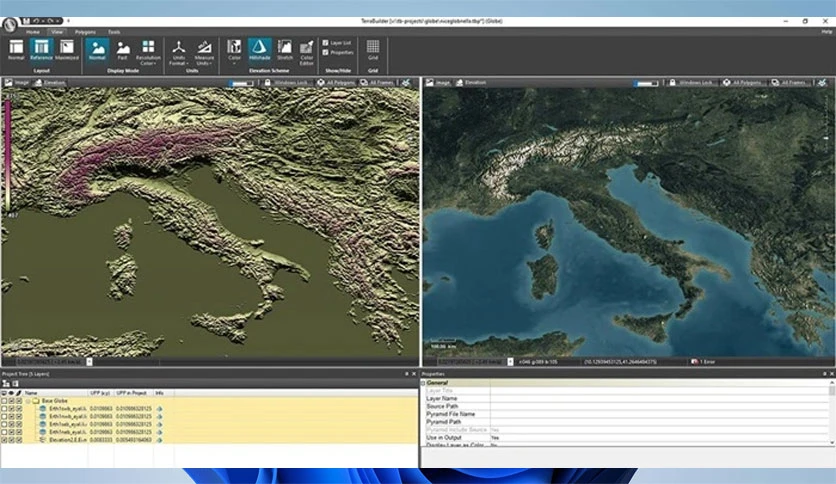836x484 pixels.
Task: Adjust the opacity slider in right pane
Action: (x=646, y=83)
